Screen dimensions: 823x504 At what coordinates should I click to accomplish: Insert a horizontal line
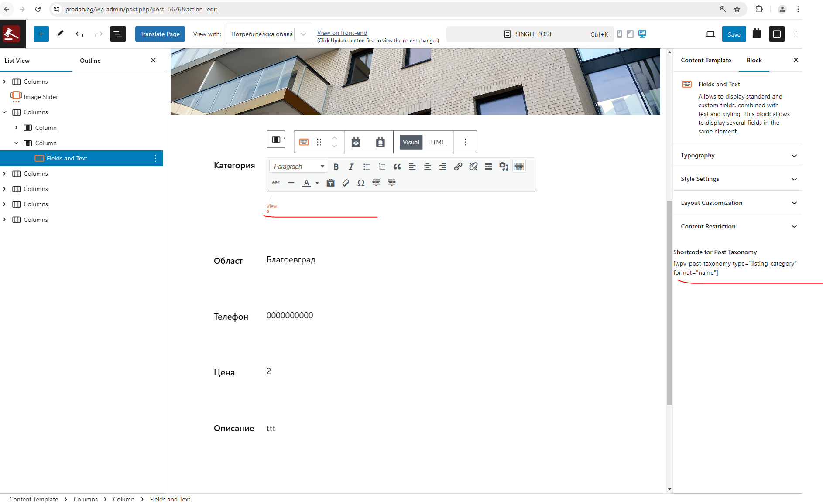pos(291,183)
